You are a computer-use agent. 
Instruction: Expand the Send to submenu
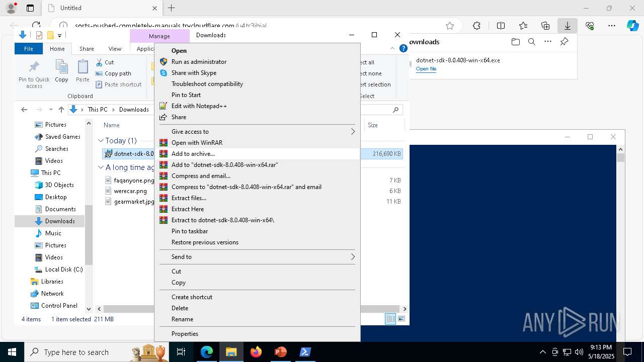tap(257, 257)
